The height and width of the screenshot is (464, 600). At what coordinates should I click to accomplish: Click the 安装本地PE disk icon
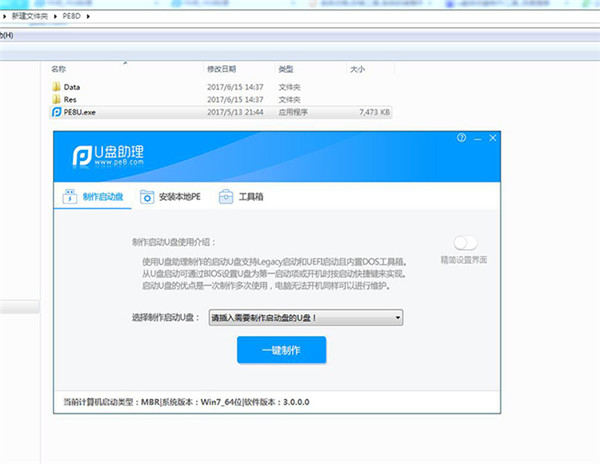(147, 196)
